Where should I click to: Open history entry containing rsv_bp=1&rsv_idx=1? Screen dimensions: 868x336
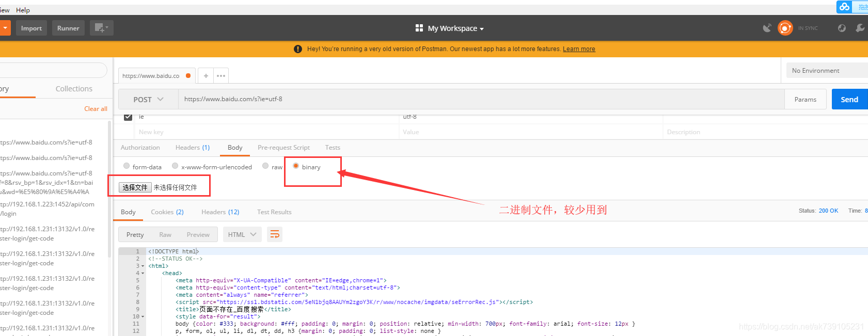47,182
